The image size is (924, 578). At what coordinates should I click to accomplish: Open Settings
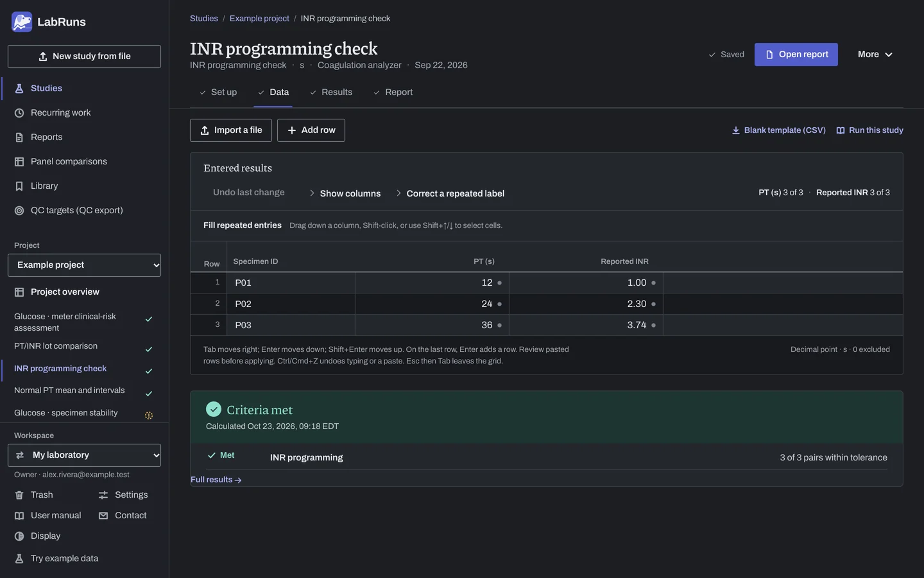123,495
